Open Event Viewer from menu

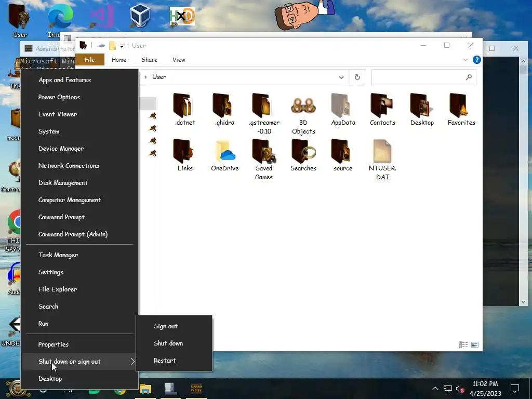coord(79,114)
